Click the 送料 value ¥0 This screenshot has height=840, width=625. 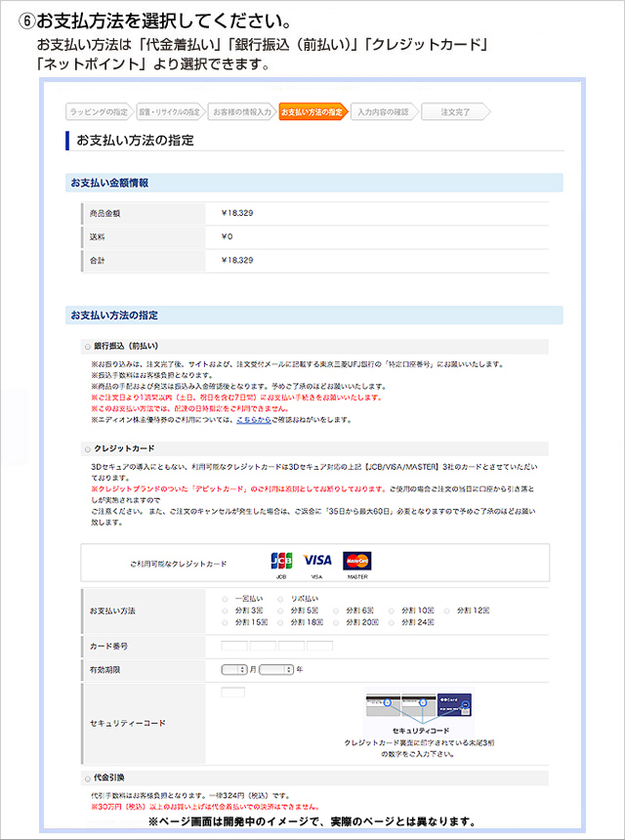click(x=228, y=236)
